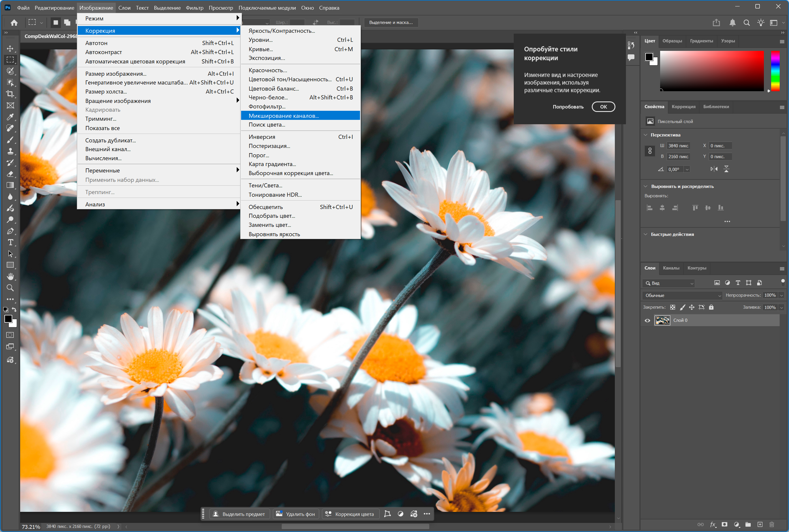Click the Share icon in options bar
789x532 pixels.
coord(716,23)
